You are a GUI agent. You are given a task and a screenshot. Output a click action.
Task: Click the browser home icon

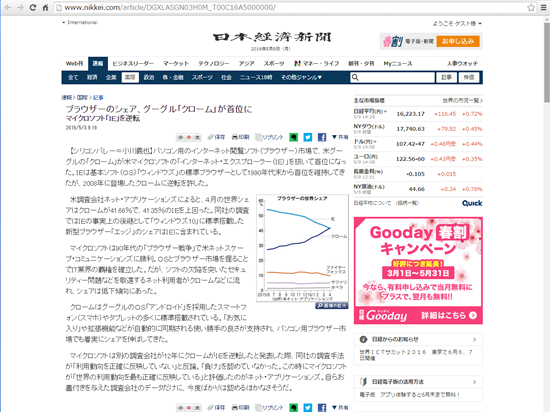coord(45,7)
